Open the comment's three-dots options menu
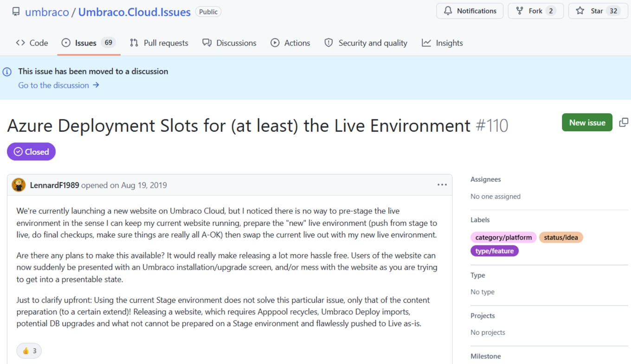The image size is (631, 364). point(442,185)
